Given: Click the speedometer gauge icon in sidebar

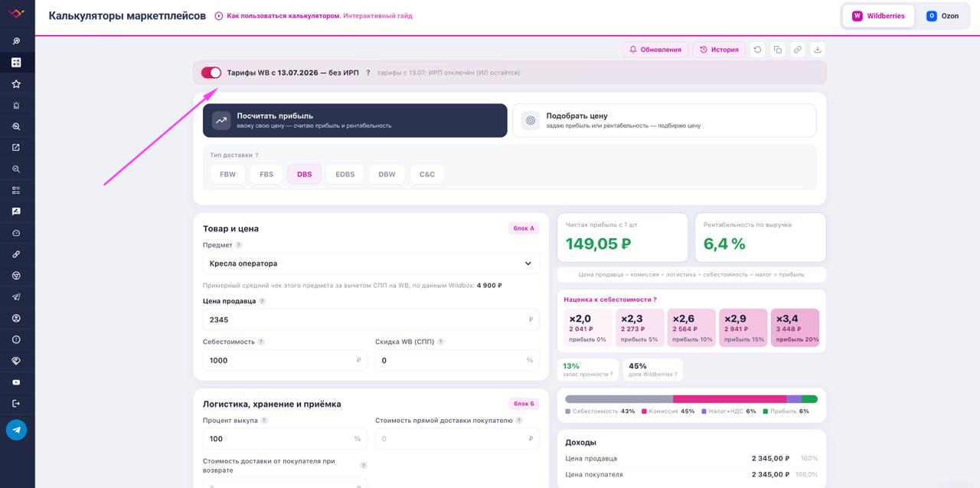Looking at the screenshot, I should click(x=16, y=233).
